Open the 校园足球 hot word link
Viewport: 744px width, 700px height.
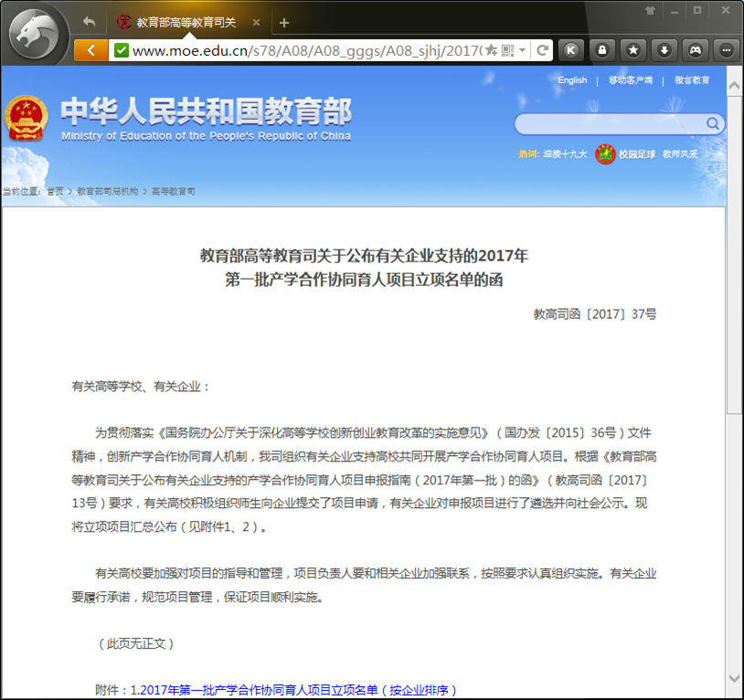pyautogui.click(x=637, y=154)
